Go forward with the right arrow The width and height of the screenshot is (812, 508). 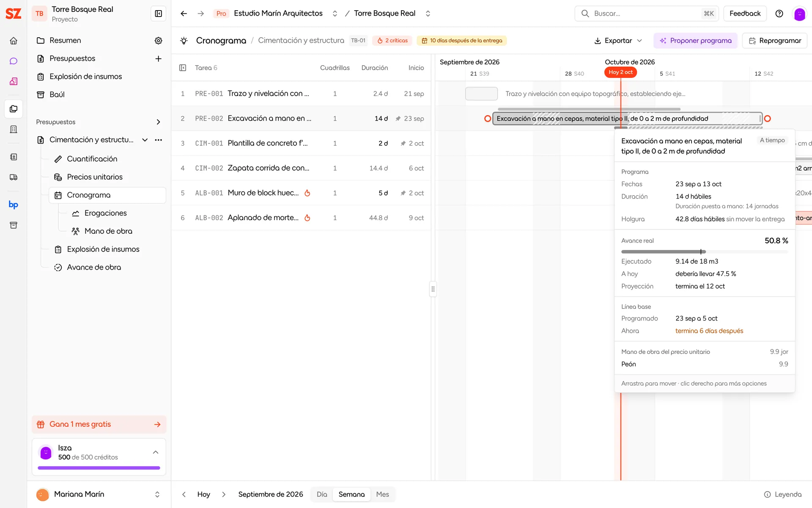201,14
